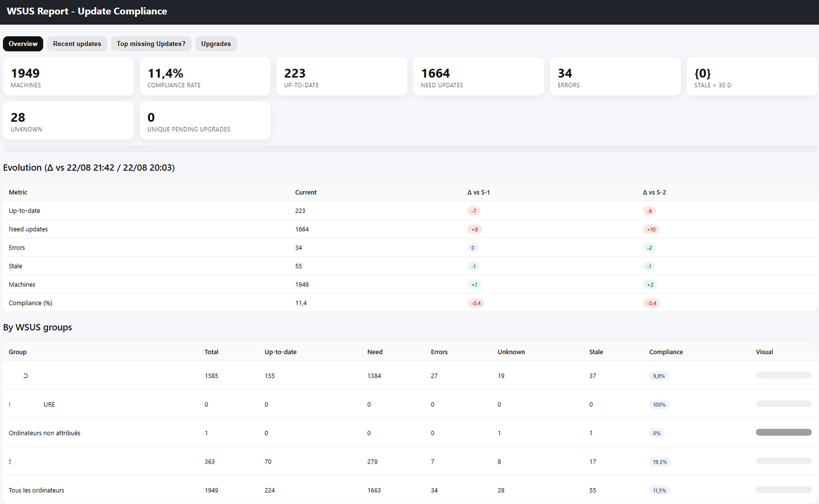Click the Compliance column header in groups table

click(665, 352)
